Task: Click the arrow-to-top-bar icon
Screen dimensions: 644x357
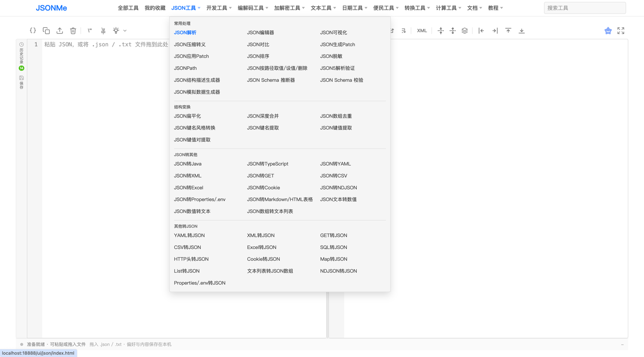Action: coord(508,31)
